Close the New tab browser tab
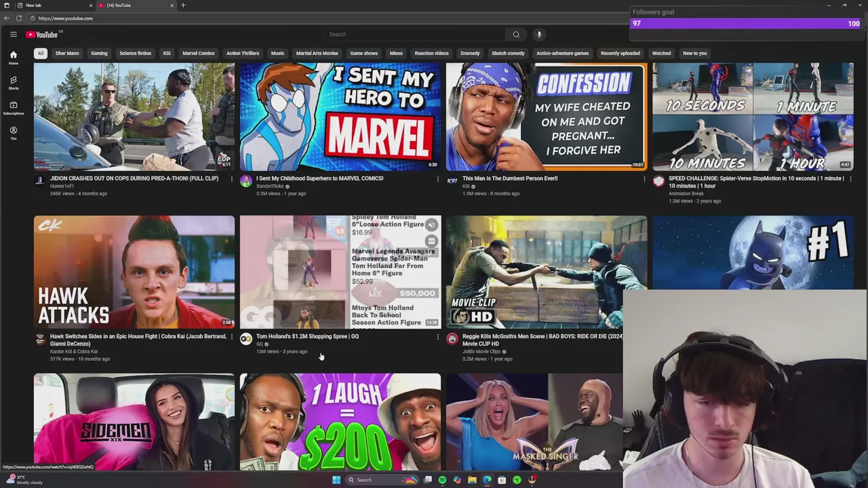 coord(91,5)
